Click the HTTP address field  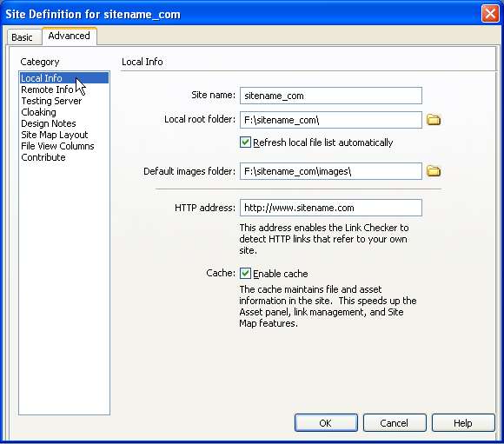pos(331,208)
